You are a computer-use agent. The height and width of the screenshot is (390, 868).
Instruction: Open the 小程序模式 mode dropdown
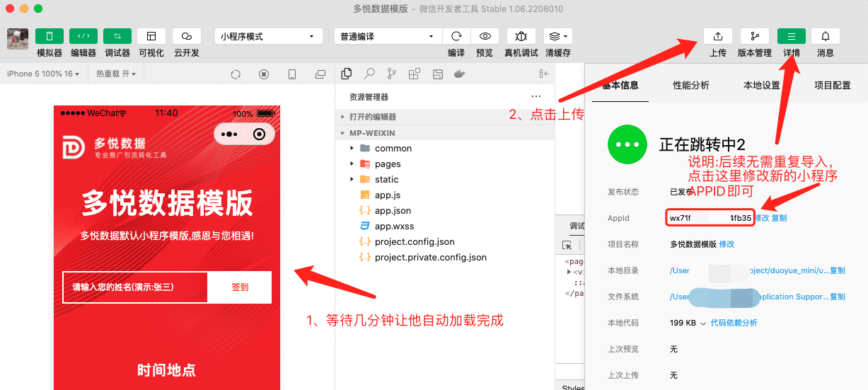pyautogui.click(x=269, y=36)
